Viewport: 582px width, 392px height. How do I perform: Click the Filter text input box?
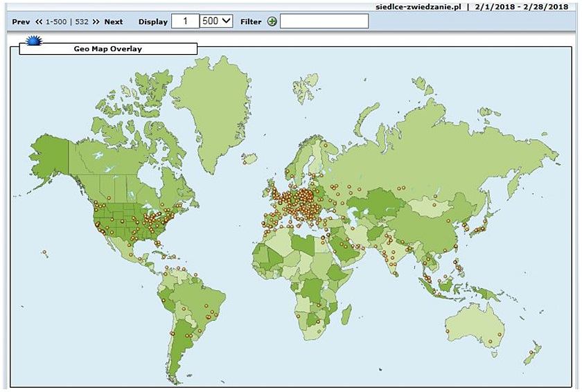click(x=324, y=21)
